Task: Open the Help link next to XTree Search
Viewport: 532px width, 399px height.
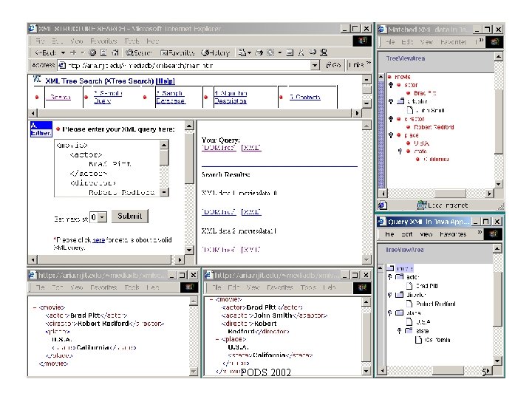Action: (x=166, y=81)
